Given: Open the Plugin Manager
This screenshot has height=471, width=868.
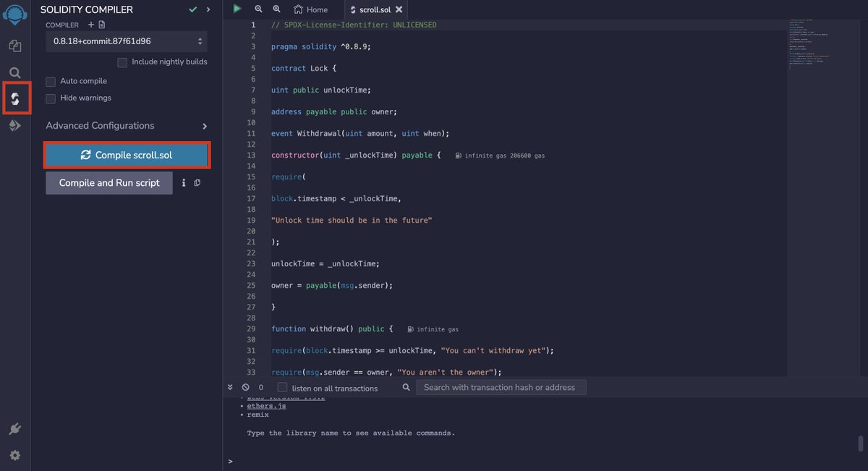Looking at the screenshot, I should tap(15, 428).
